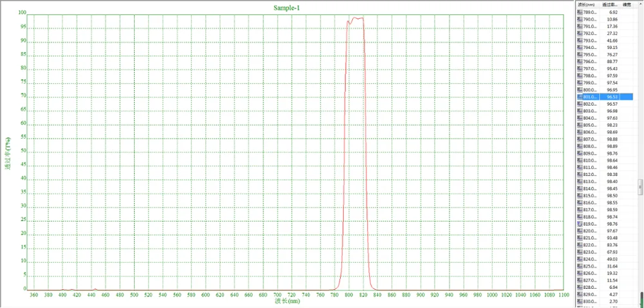This screenshot has height=308, width=644.
Task: Click the row icon for 815.0 nm
Action: point(580,196)
